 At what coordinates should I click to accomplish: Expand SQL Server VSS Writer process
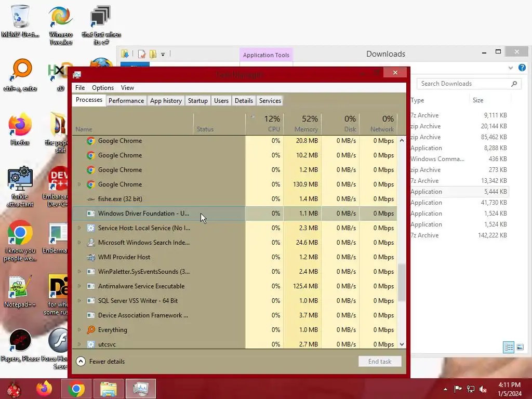79,301
